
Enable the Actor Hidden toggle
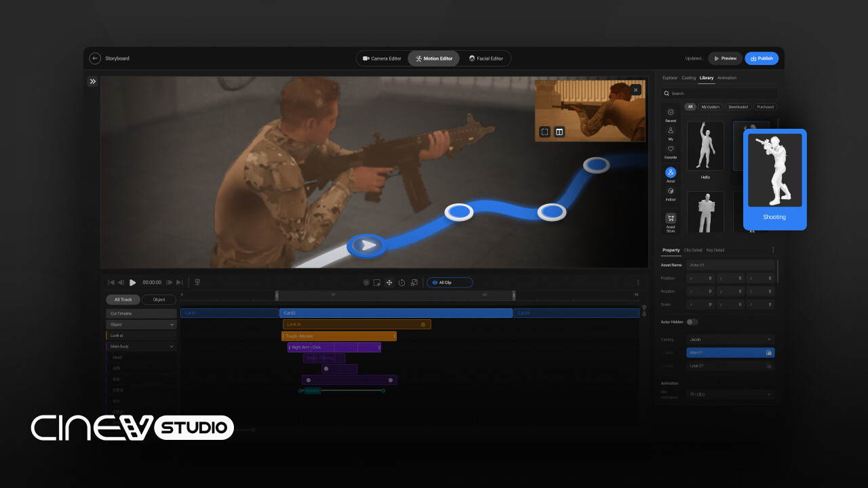click(692, 323)
